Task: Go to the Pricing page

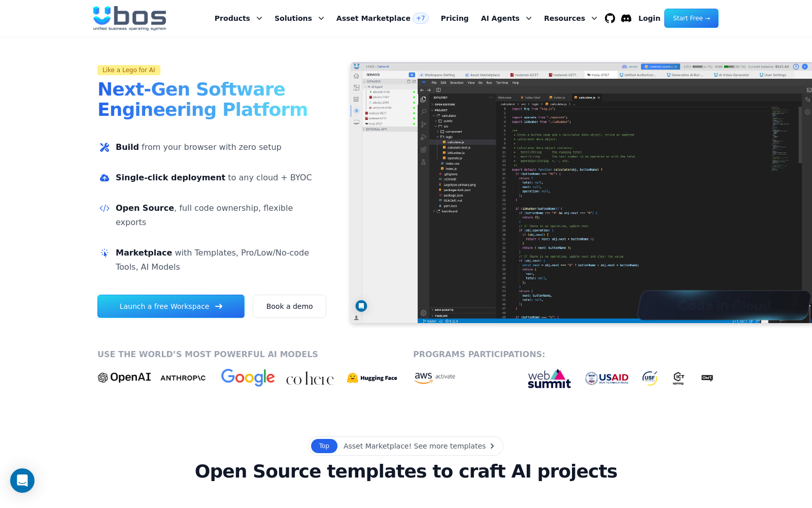Action: pos(455,18)
